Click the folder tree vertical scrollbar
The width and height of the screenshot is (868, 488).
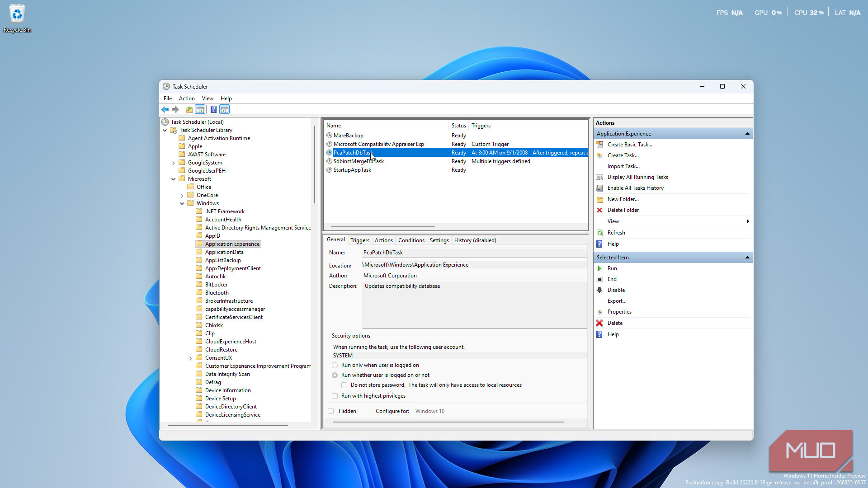pos(315,164)
